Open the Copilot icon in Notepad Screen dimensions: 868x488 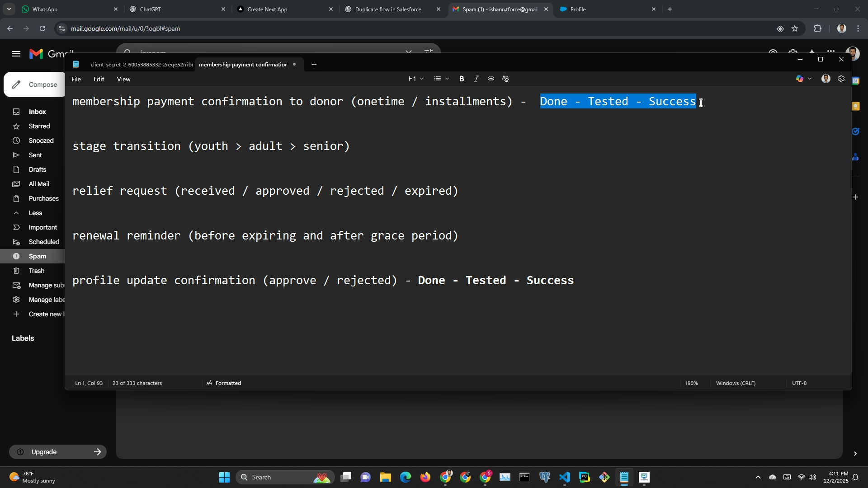(x=800, y=79)
